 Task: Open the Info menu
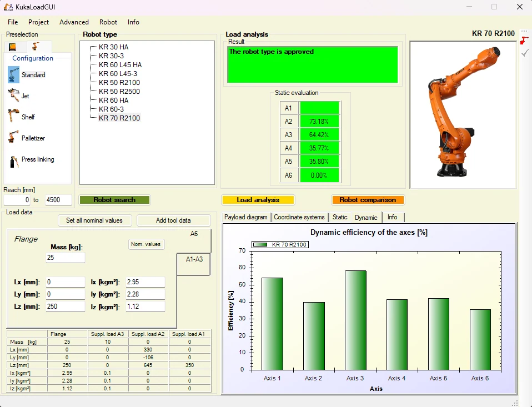pyautogui.click(x=133, y=22)
